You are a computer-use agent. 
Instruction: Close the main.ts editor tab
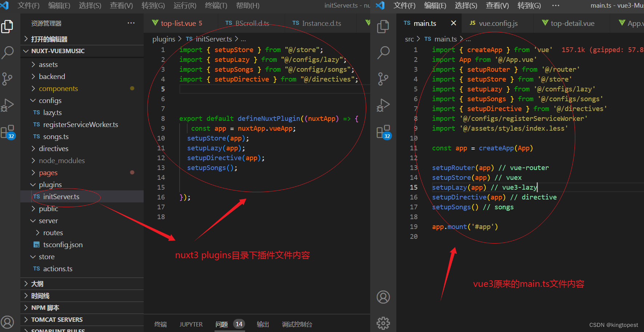click(453, 23)
